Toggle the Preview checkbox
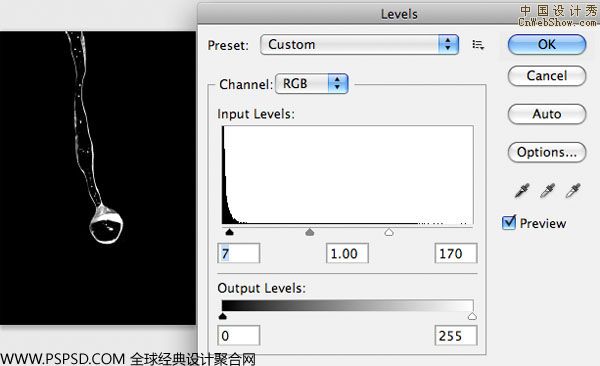The height and width of the screenshot is (366, 600). (x=509, y=222)
